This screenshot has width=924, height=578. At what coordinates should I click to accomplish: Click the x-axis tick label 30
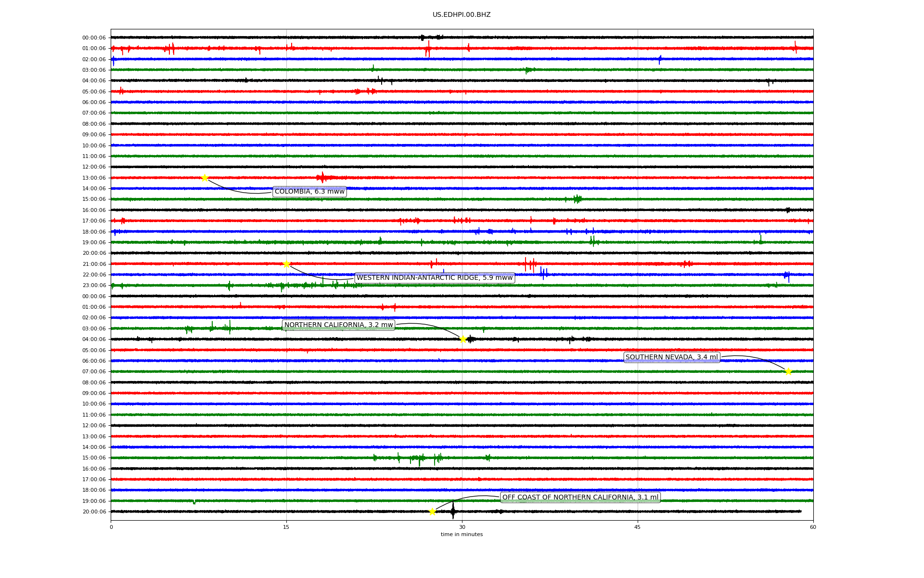(462, 527)
